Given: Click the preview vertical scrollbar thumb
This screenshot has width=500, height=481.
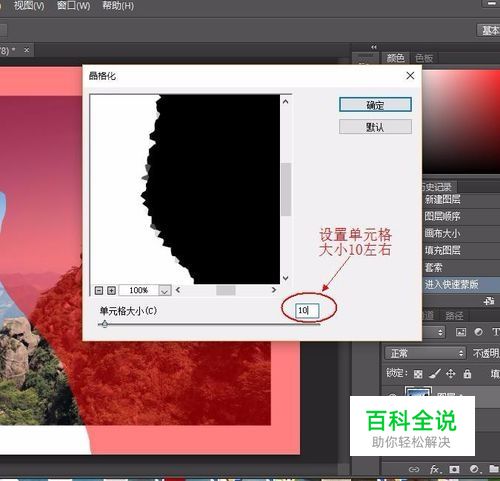Looking at the screenshot, I should click(x=286, y=189).
